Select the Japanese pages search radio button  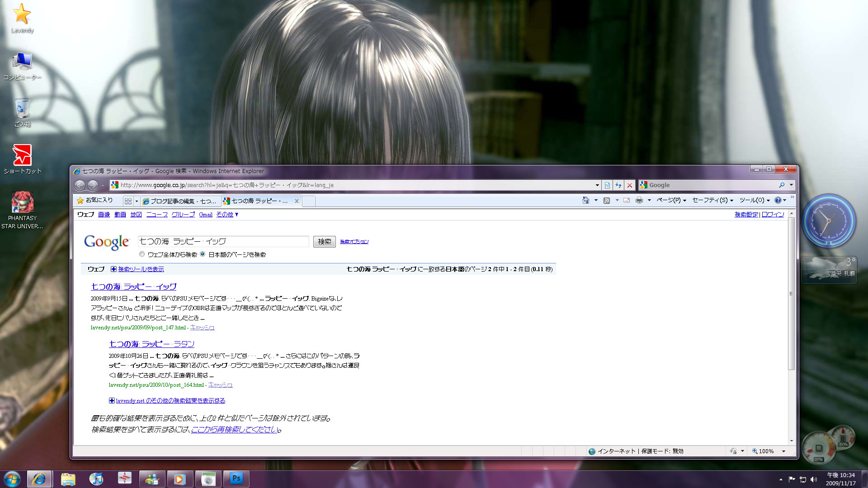point(203,254)
